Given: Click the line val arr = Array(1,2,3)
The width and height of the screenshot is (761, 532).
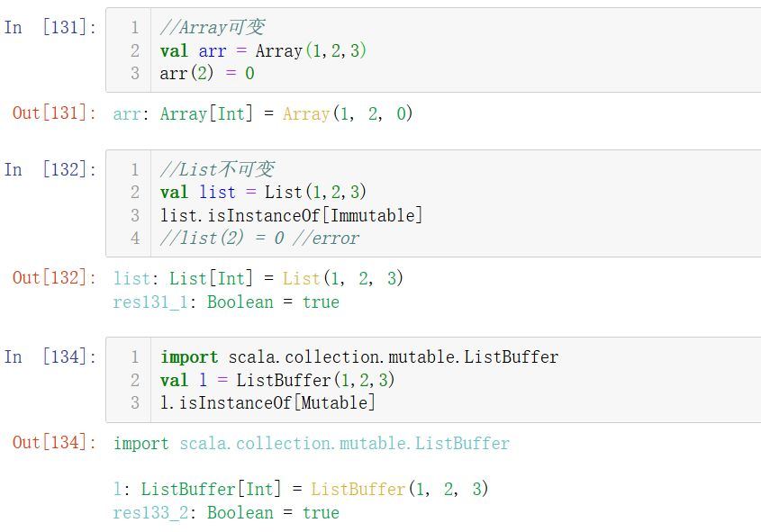Looking at the screenshot, I should pos(263,50).
